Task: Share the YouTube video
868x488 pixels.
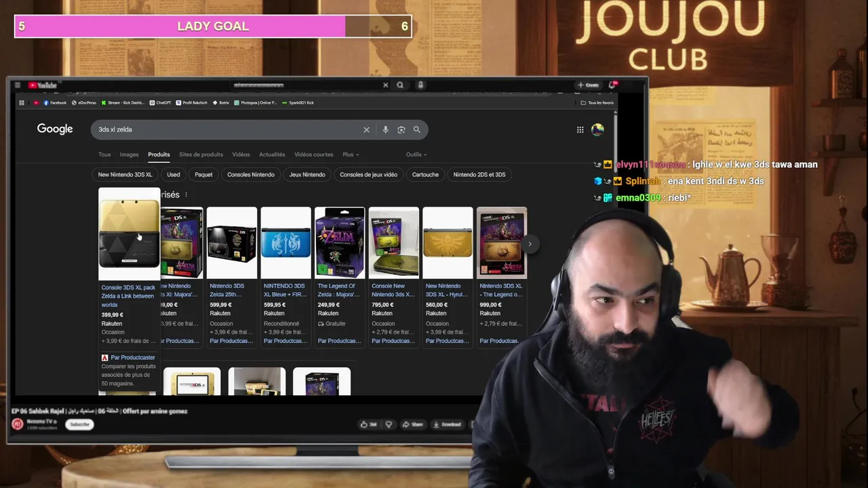Action: click(412, 424)
